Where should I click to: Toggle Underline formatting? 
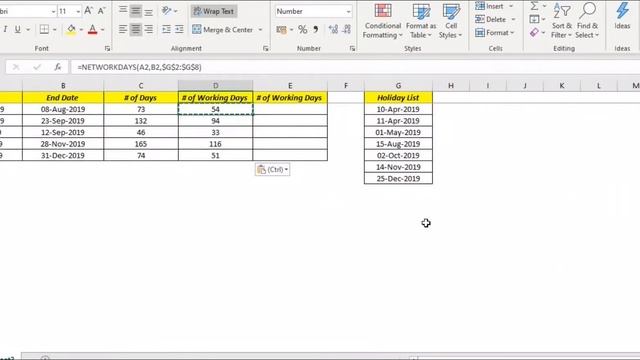[18, 29]
